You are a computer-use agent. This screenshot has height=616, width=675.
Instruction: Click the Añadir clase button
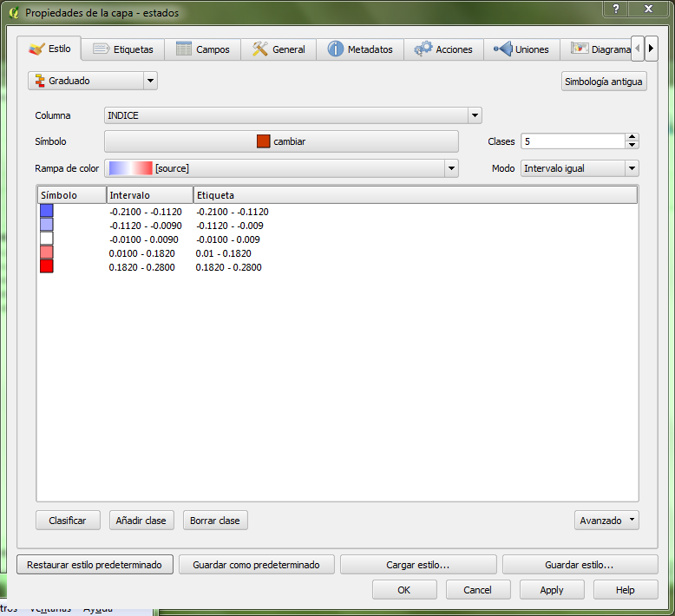pos(141,521)
